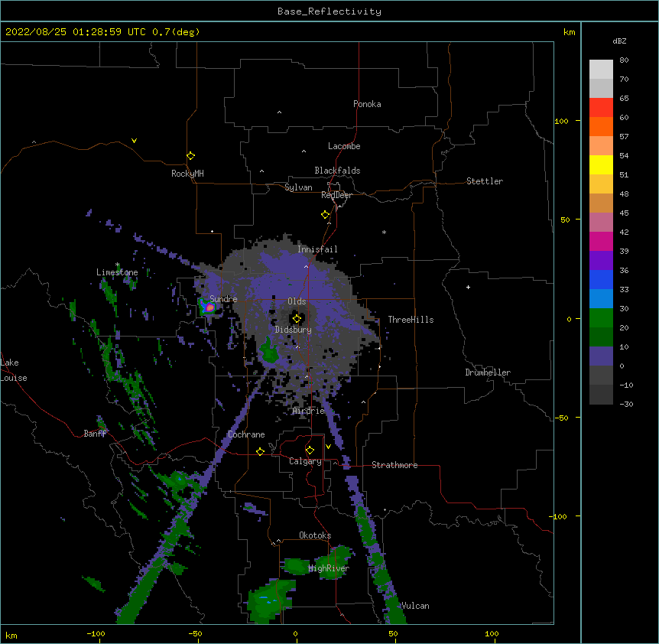This screenshot has height=644, width=659.
Task: Select the yellow swatch between 54 and 51 dBZ
Action: (601, 164)
